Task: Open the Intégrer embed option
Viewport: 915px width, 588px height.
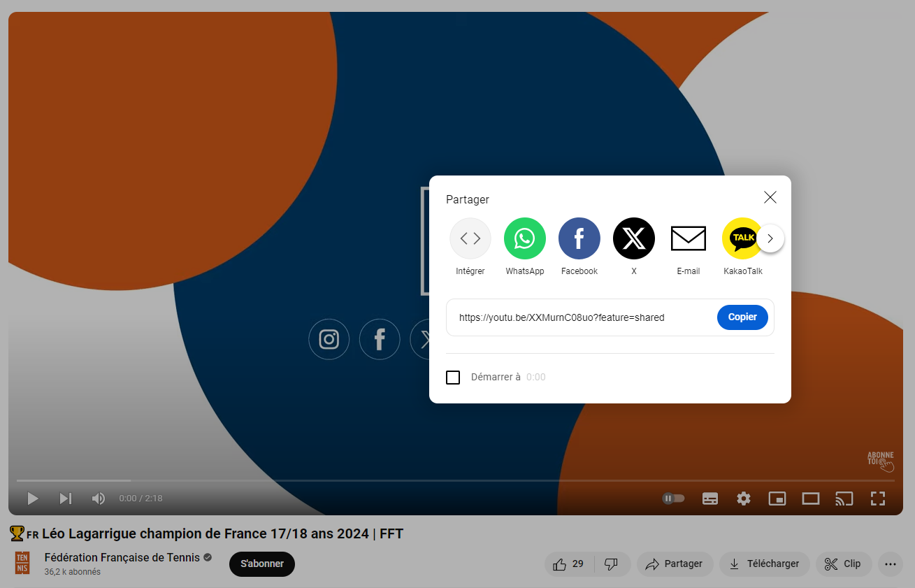Action: coord(470,238)
